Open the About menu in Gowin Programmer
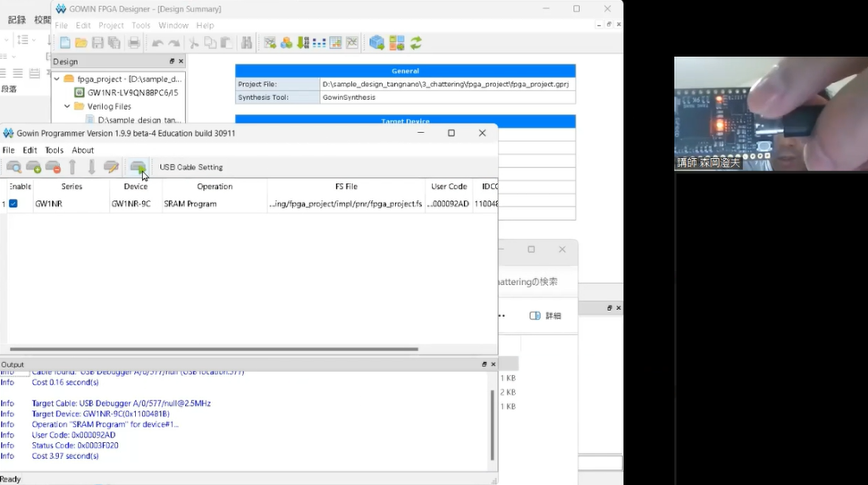Viewport: 868px width, 485px height. click(83, 150)
